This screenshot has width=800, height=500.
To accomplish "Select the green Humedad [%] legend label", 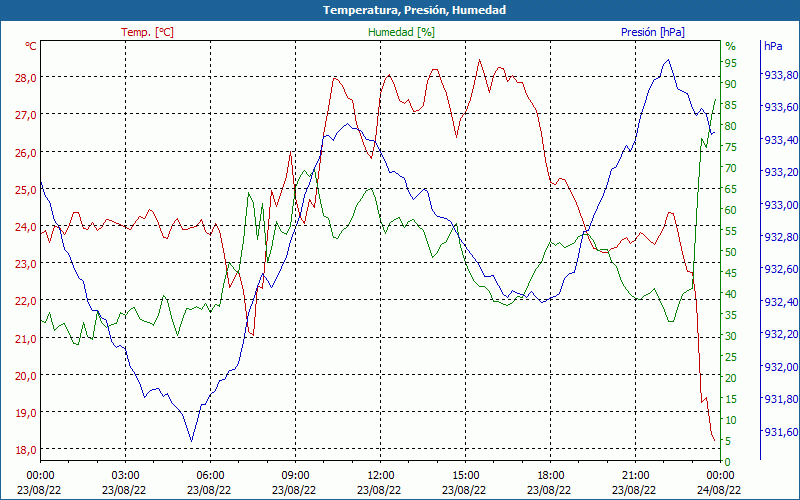I will [x=401, y=32].
